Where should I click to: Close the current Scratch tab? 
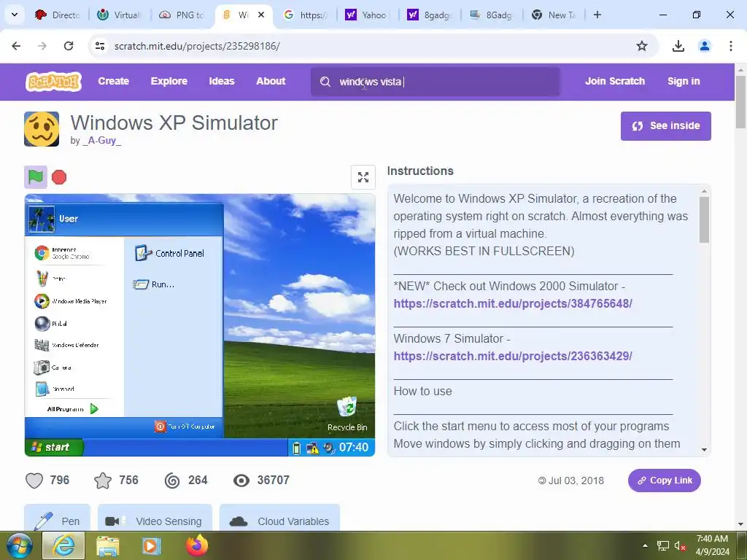[x=261, y=15]
